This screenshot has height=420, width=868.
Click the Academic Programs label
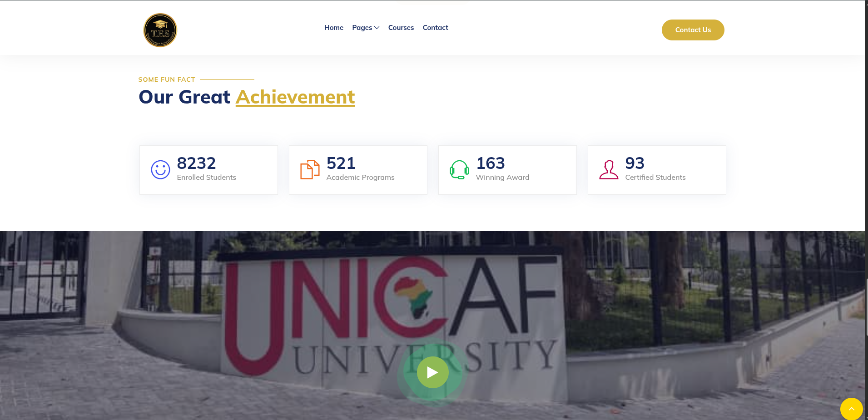click(360, 178)
